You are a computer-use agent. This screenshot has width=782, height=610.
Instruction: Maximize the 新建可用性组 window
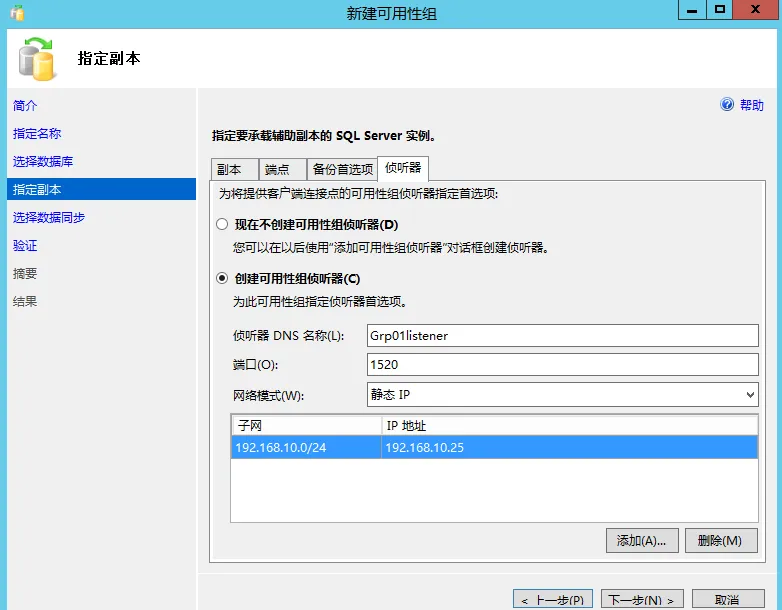[x=720, y=9]
